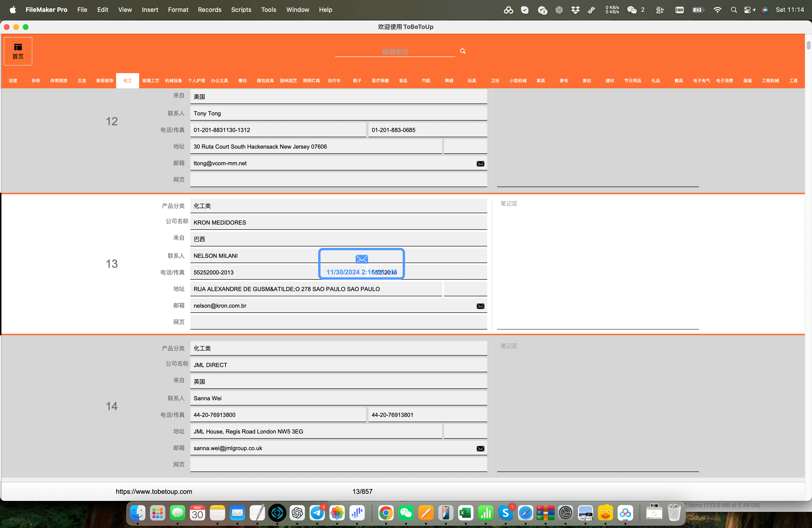Viewport: 812px width, 528px height.
Task: Click the 笔记区 notes area of record 13
Action: pos(598,264)
